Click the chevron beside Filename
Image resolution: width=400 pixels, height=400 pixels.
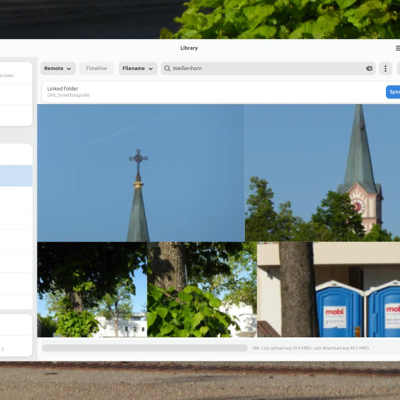tap(151, 69)
